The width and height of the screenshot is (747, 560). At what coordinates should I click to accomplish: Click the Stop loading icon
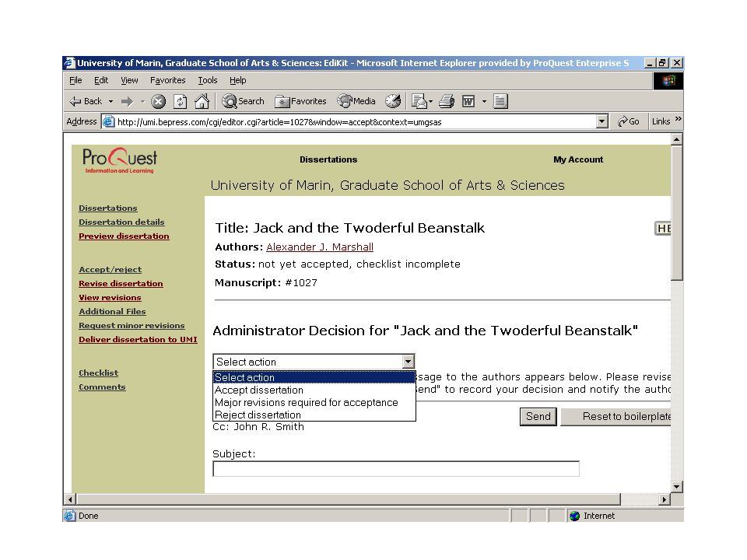(158, 101)
